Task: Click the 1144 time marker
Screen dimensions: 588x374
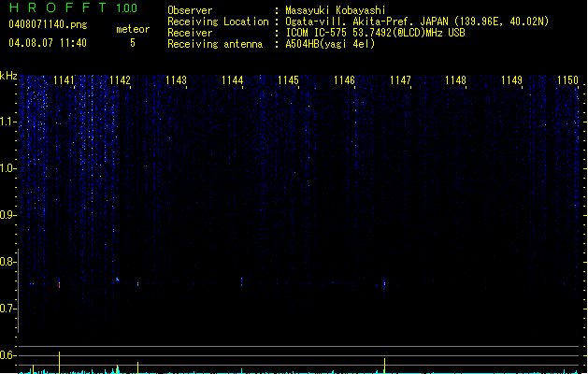Action: pyautogui.click(x=232, y=80)
